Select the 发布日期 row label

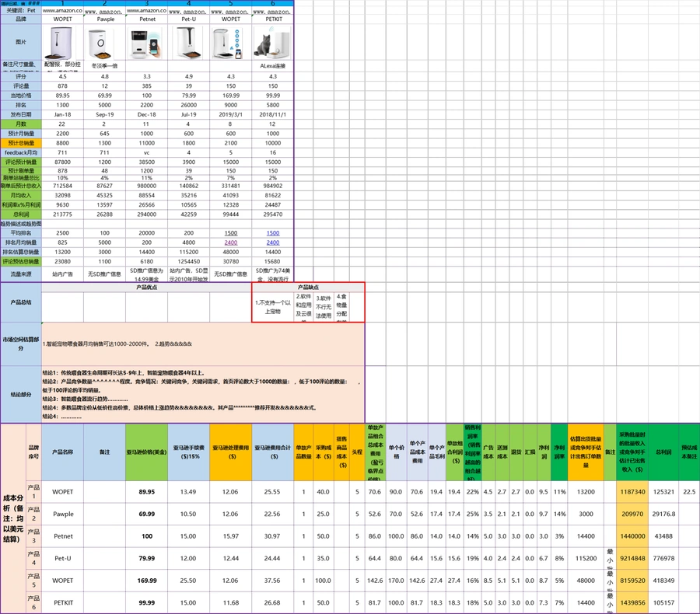tap(21, 115)
